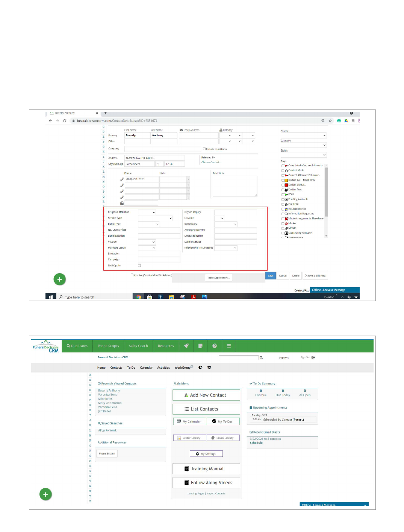Click the blue Save button
The height and width of the screenshot is (532, 404).
click(x=271, y=276)
